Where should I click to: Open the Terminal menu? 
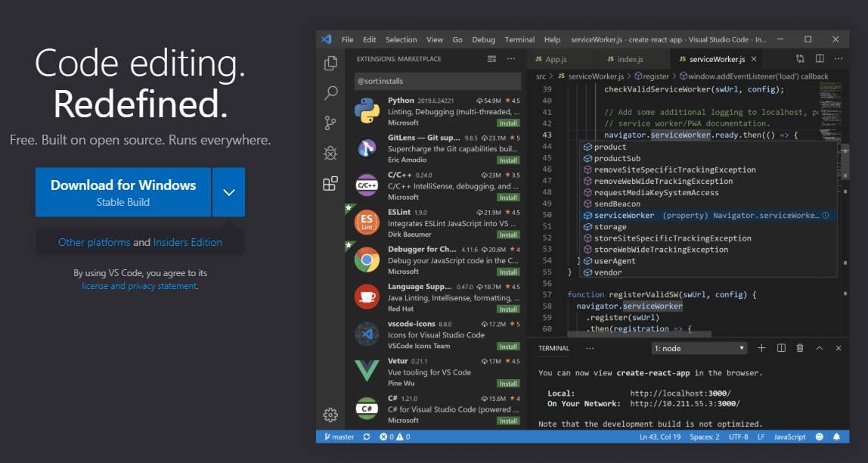(x=519, y=39)
